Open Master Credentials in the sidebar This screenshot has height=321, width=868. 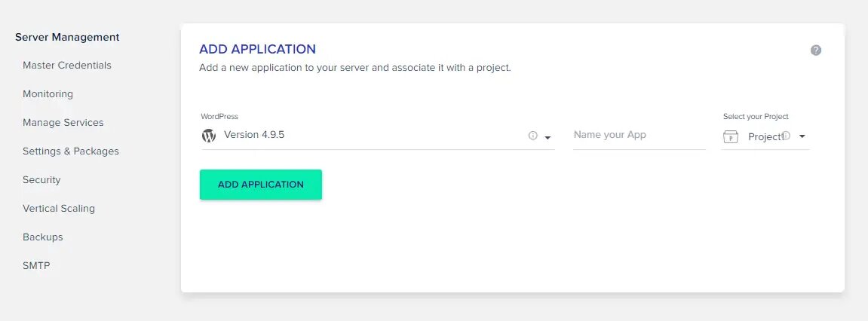pyautogui.click(x=67, y=66)
